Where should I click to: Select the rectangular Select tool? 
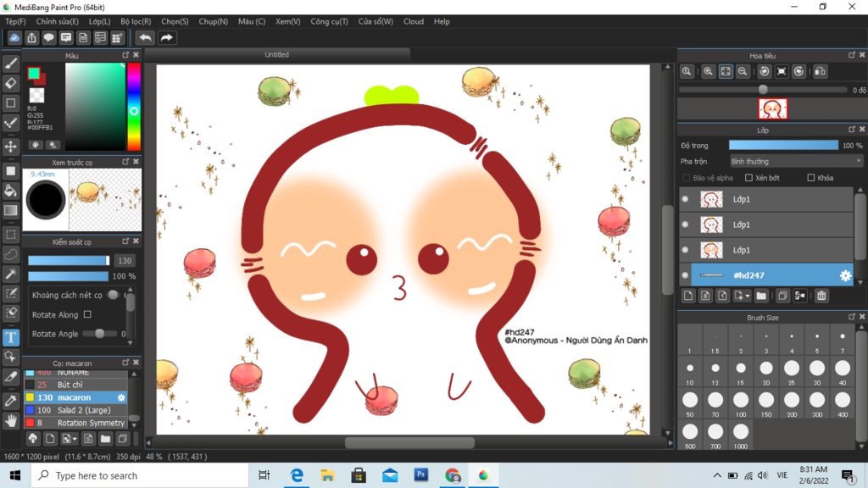tap(10, 234)
